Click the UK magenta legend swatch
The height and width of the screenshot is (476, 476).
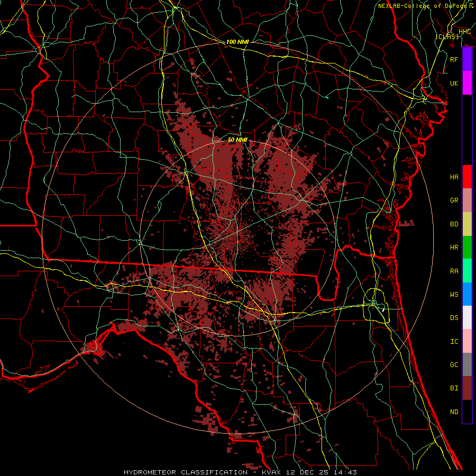[467, 83]
